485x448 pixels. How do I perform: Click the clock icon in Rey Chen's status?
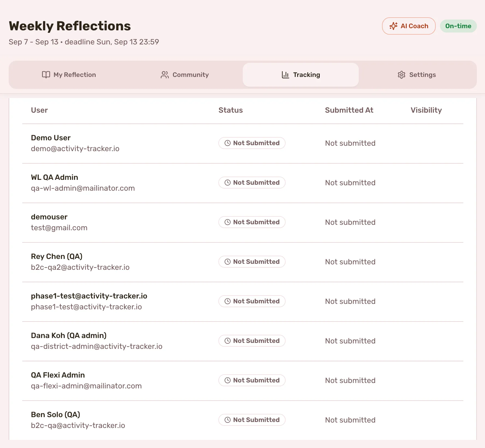pyautogui.click(x=228, y=262)
